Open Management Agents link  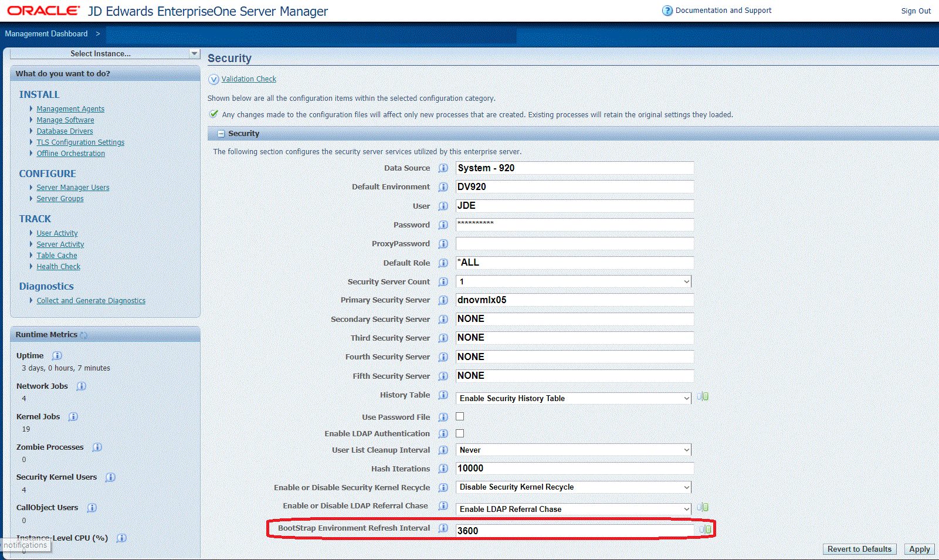pyautogui.click(x=70, y=109)
